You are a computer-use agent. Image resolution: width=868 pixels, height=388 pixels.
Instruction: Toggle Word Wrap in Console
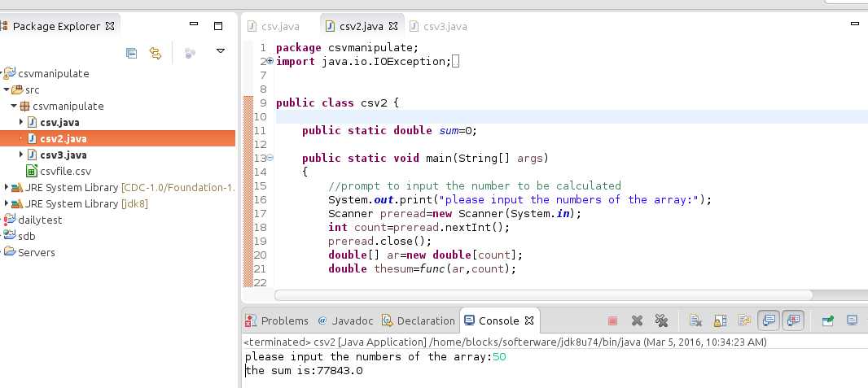click(x=744, y=320)
